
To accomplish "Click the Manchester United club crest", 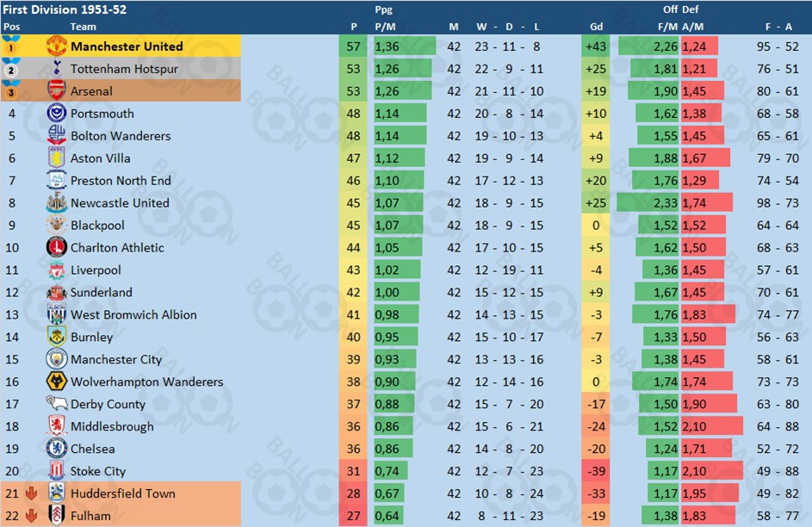I will 56,46.
